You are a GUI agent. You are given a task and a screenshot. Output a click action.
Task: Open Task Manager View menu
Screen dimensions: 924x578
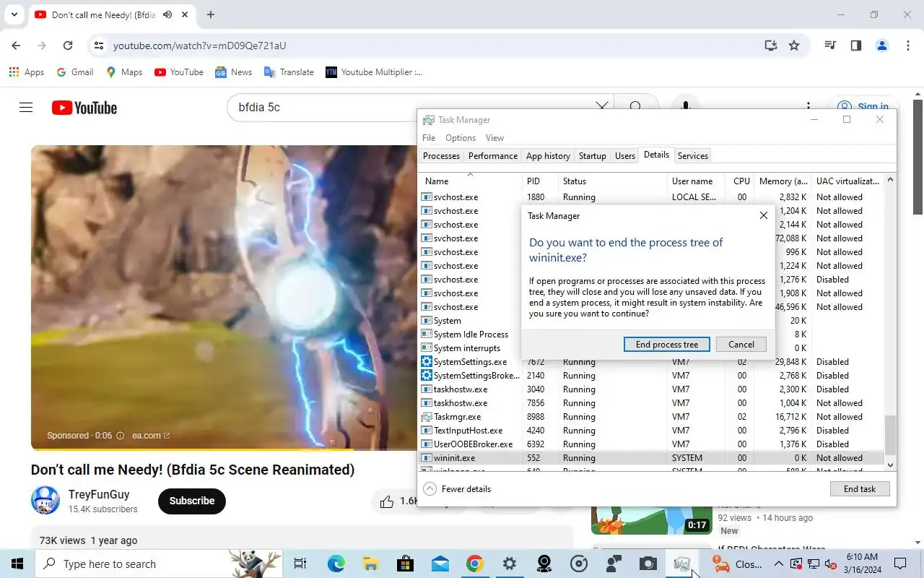click(494, 138)
